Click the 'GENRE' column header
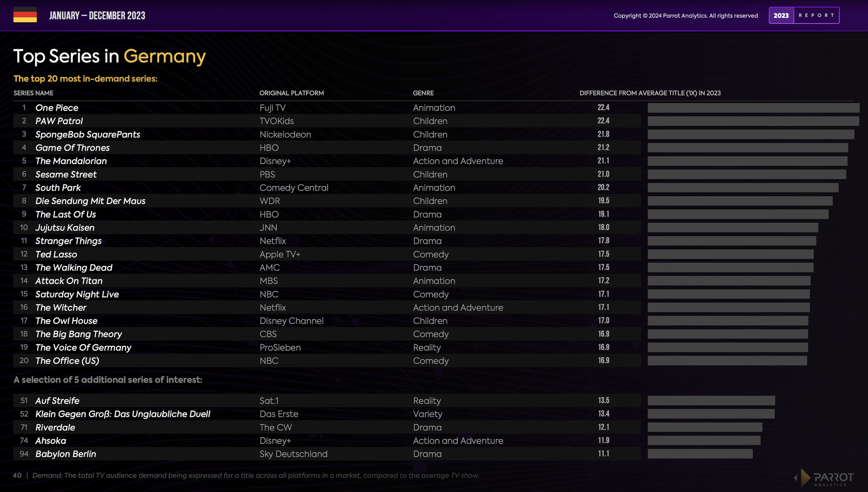 423,93
